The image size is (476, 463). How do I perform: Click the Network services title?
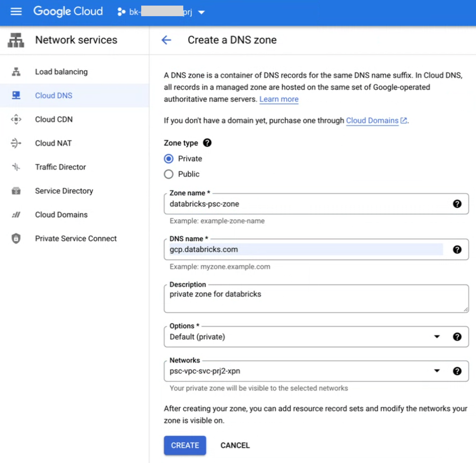76,40
